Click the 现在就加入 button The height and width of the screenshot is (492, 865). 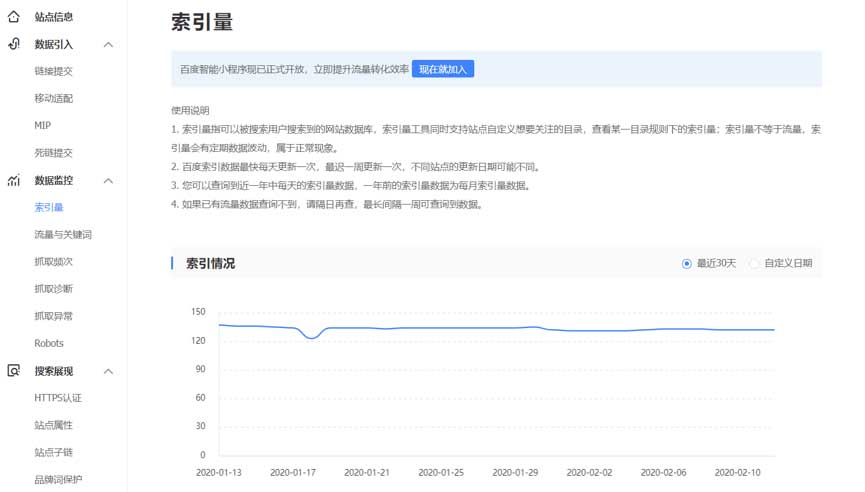point(442,69)
